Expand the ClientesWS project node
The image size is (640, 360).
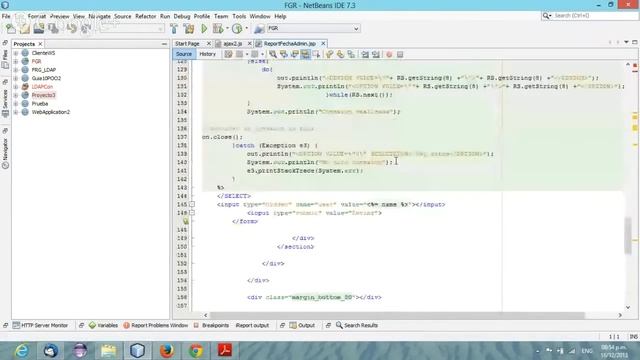click(x=16, y=53)
